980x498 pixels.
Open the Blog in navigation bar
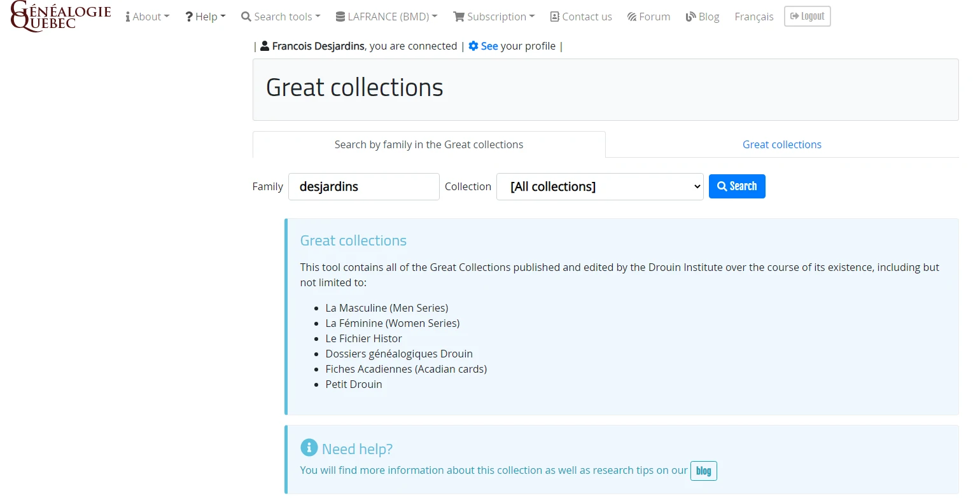703,17
